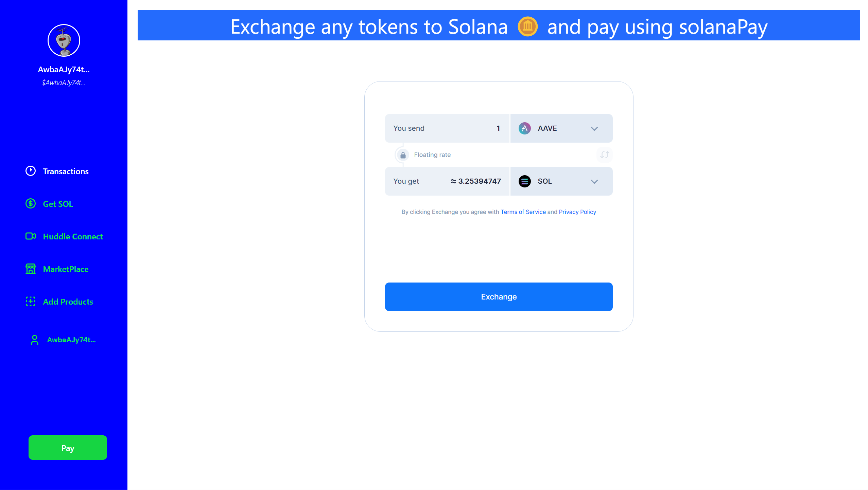Select the Get SOL dollar icon
This screenshot has height=490, width=868.
(30, 203)
